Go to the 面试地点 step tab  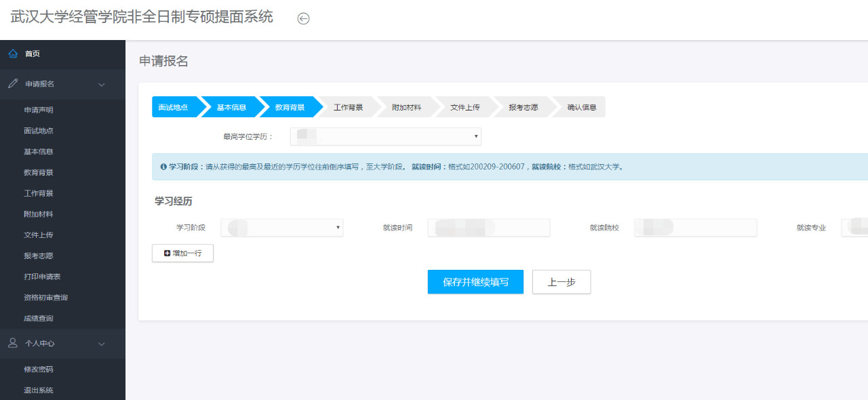click(174, 107)
